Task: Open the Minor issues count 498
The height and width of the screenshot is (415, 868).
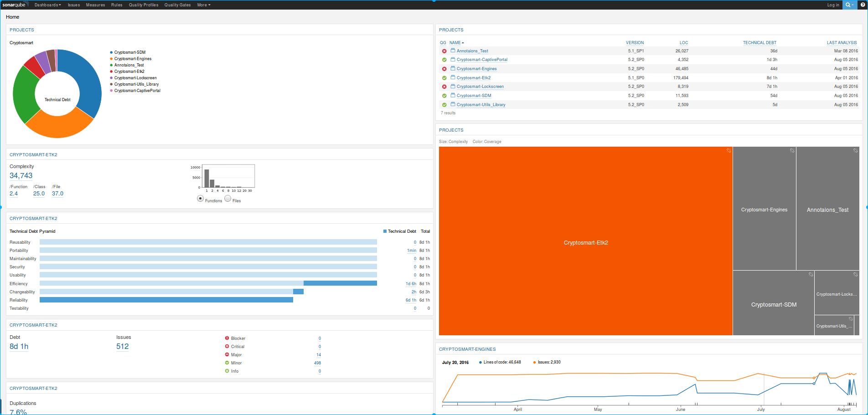Action: click(317, 363)
